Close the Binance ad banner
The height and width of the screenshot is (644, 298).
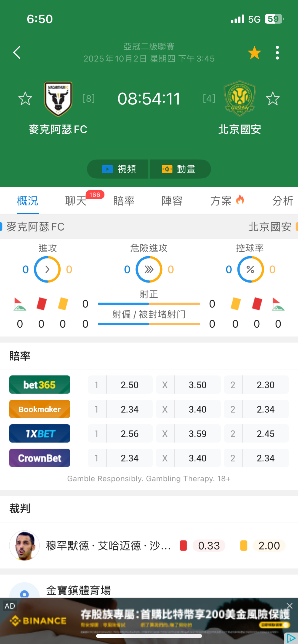(289, 606)
